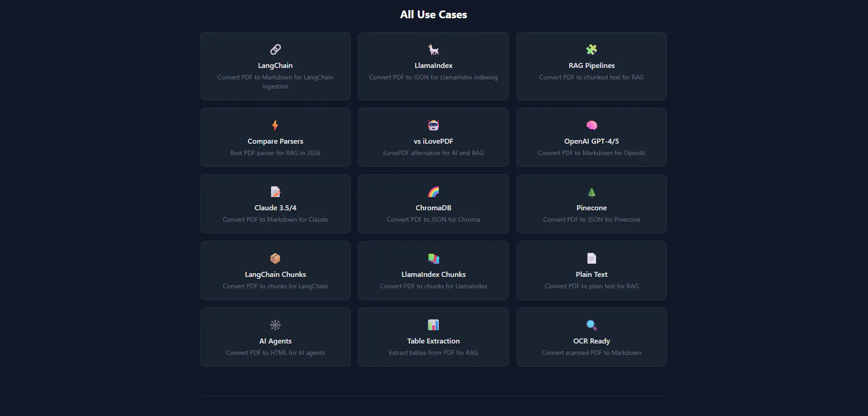Click 'Convert PDF to Markdown for Claude'
The image size is (868, 416).
275,220
